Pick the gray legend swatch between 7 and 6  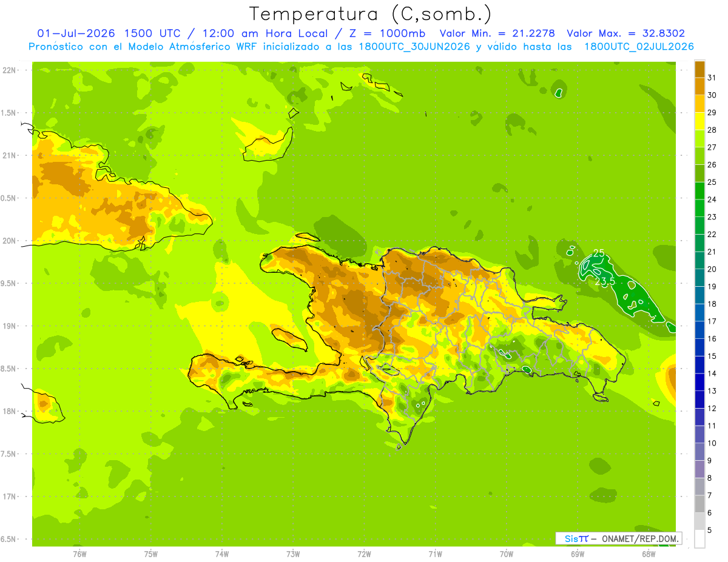pyautogui.click(x=699, y=504)
